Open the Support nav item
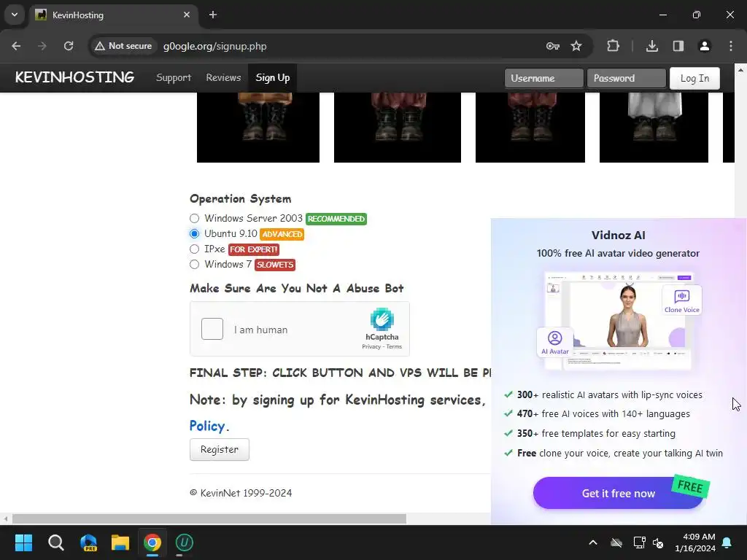 (174, 77)
